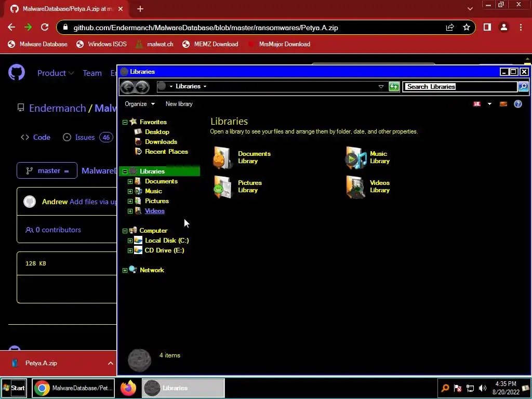
Task: Open the Code tab on GitHub
Action: [36, 137]
